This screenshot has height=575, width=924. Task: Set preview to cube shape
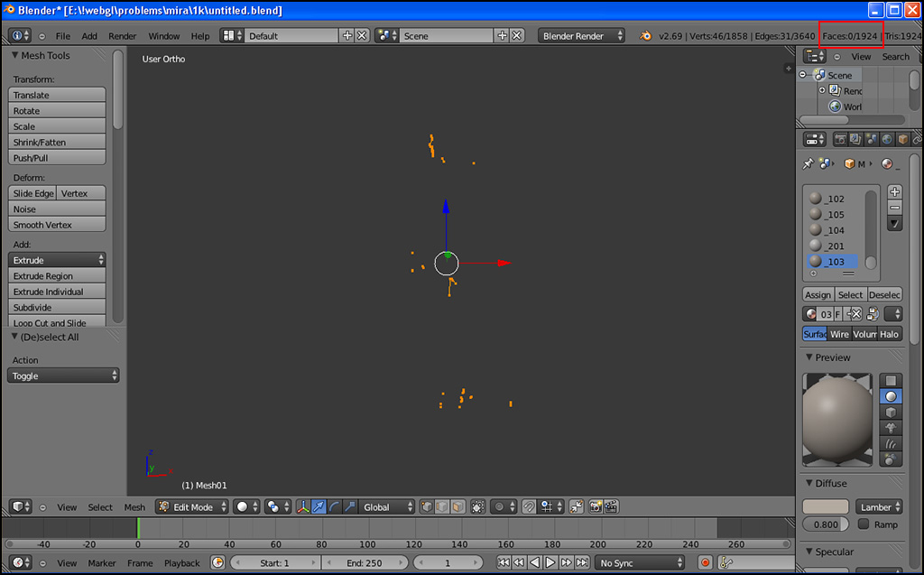[891, 413]
